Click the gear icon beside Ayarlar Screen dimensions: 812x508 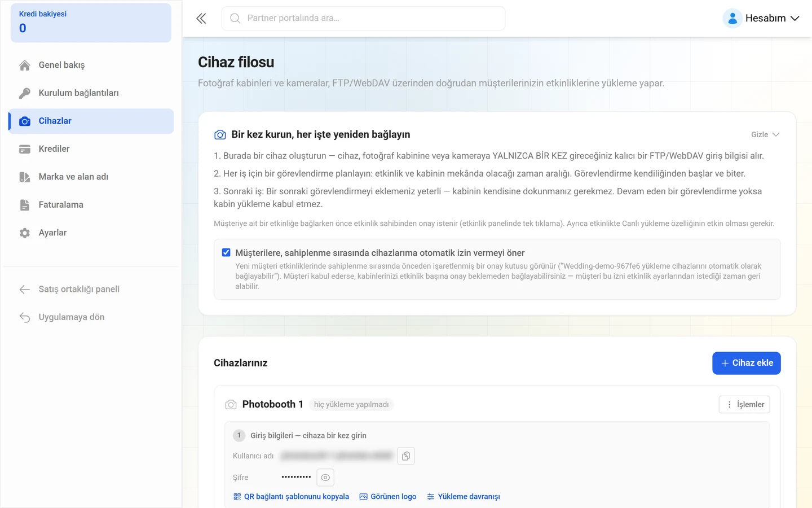[x=25, y=233]
